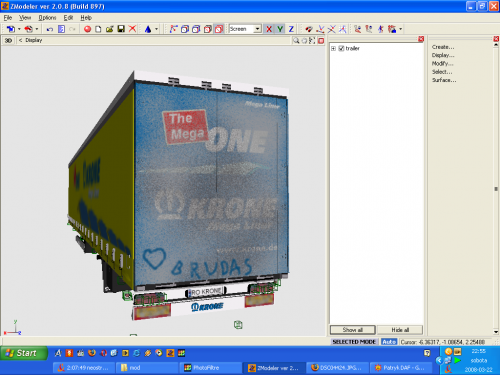Open the dropdown arrow beside blue cone icon
Image resolution: width=500 pixels, height=375 pixels.
click(x=156, y=29)
